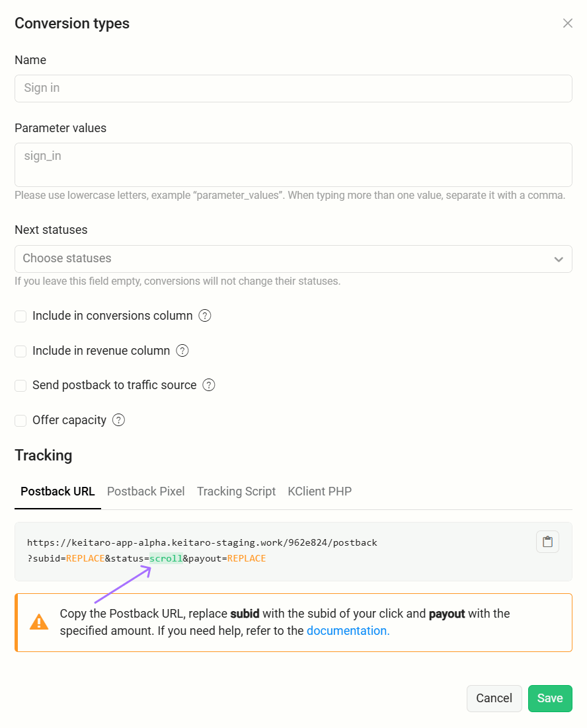The image size is (587, 728).
Task: Switch to the Postback Pixel tab
Action: pyautogui.click(x=146, y=491)
